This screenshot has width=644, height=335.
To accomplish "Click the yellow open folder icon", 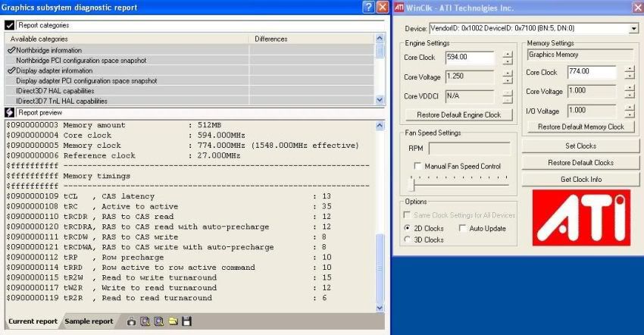I will [173, 321].
